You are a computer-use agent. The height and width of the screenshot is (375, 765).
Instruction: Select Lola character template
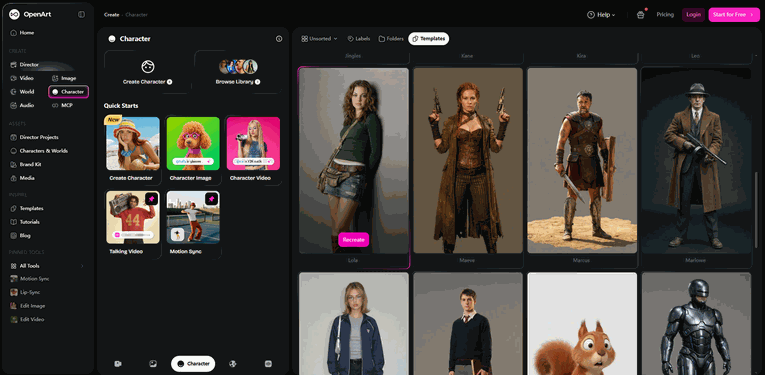click(354, 160)
